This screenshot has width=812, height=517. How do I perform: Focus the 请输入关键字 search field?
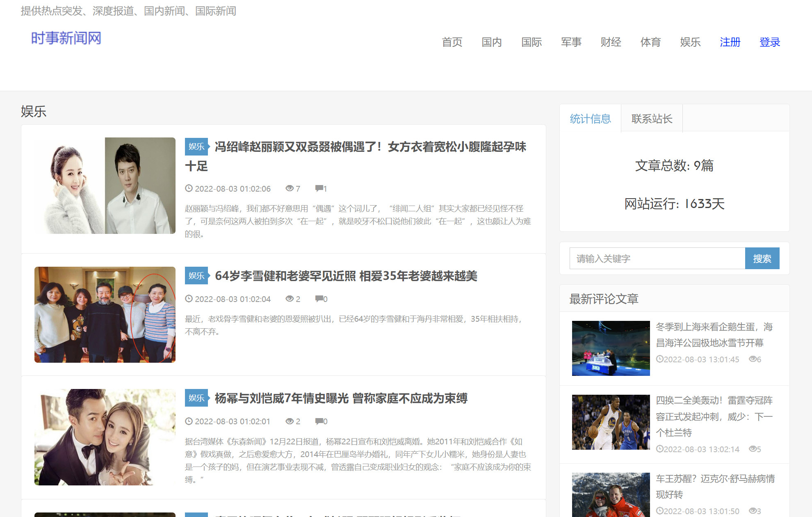[x=657, y=258]
